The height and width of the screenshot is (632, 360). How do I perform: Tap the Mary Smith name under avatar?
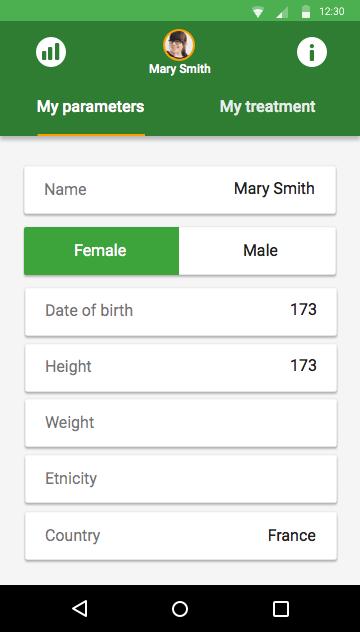(x=180, y=69)
